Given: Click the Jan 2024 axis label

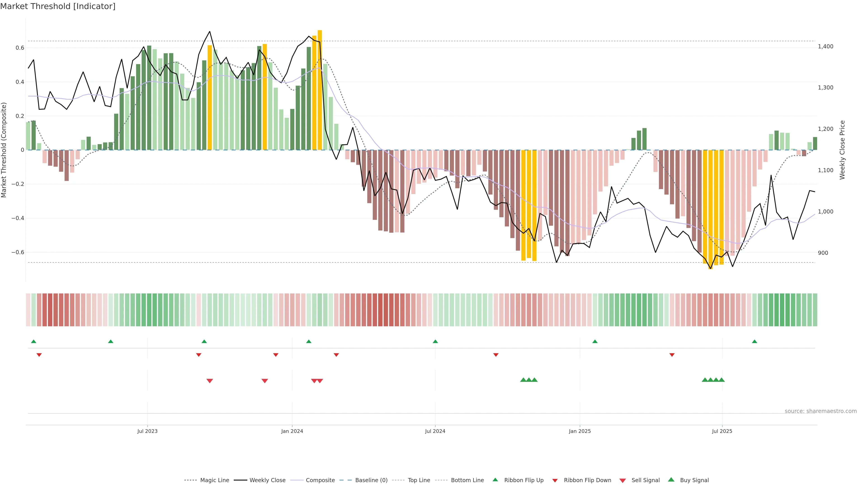Looking at the screenshot, I should 292,431.
